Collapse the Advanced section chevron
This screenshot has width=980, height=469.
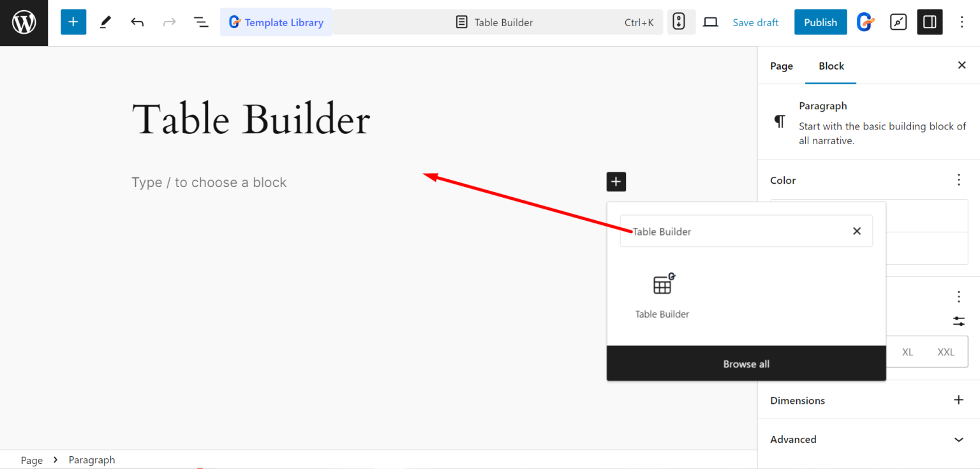958,439
